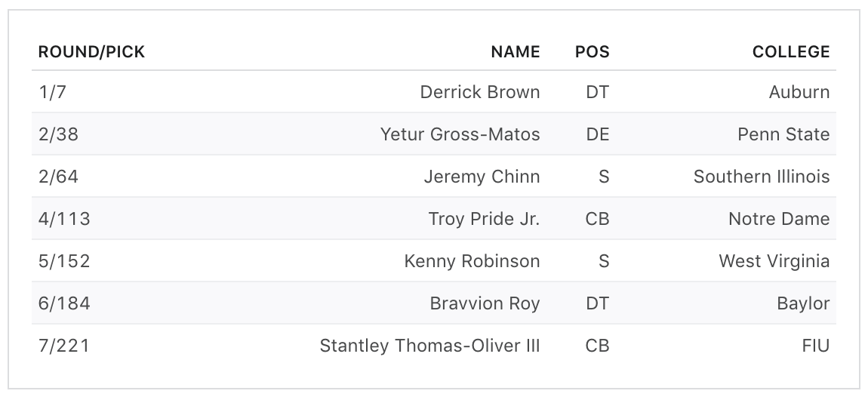Click the Baylor college cell
Image resolution: width=868 pixels, height=400 pixels.
[x=802, y=303]
